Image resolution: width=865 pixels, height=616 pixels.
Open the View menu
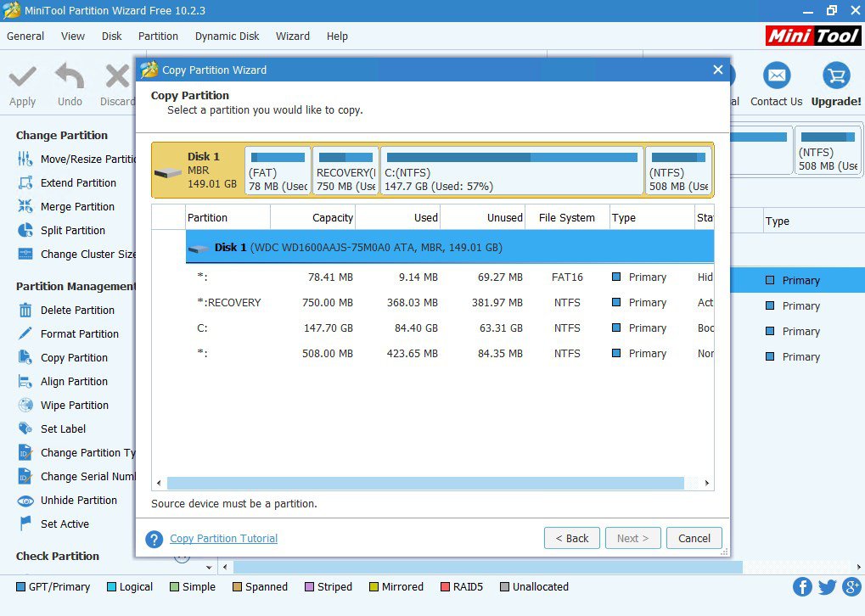[x=73, y=36]
